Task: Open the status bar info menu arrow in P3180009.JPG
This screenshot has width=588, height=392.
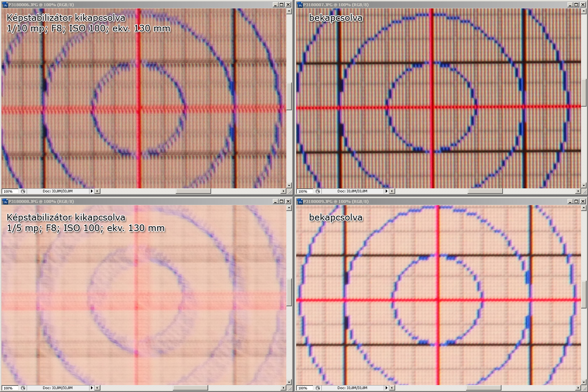Action: 386,388
